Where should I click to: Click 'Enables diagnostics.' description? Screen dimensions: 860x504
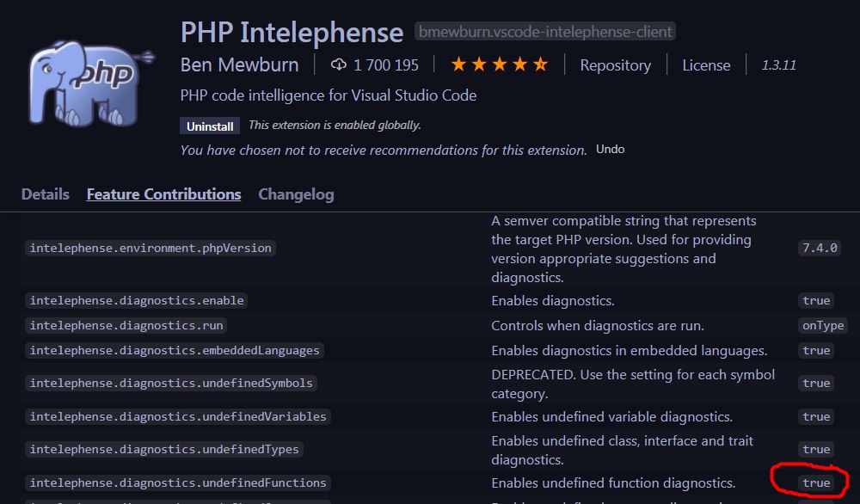[x=553, y=300]
